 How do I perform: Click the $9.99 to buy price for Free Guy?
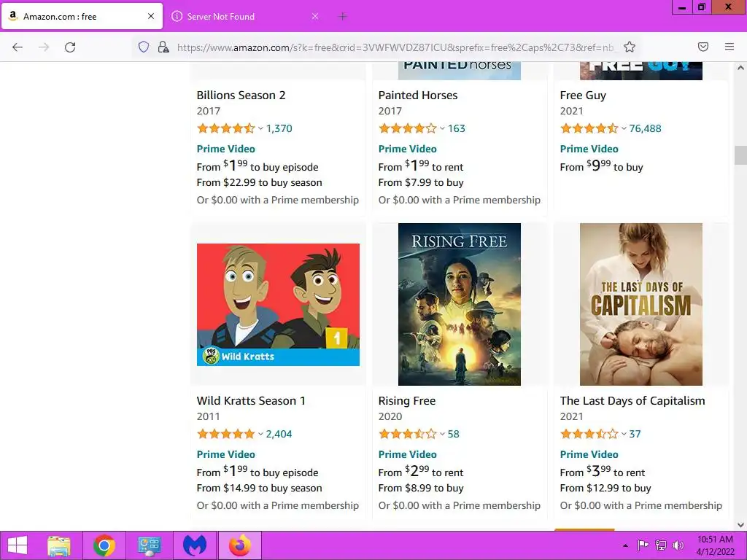click(x=601, y=166)
